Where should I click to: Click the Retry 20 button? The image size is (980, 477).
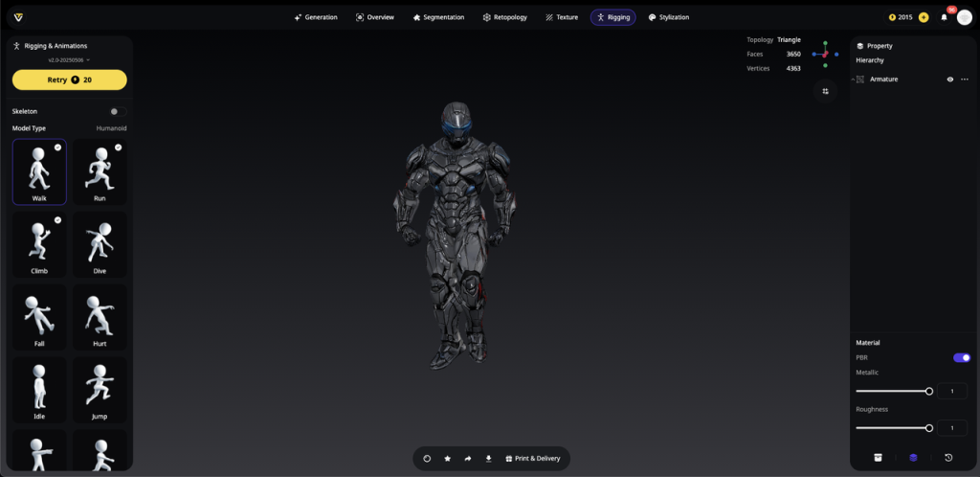pyautogui.click(x=69, y=80)
